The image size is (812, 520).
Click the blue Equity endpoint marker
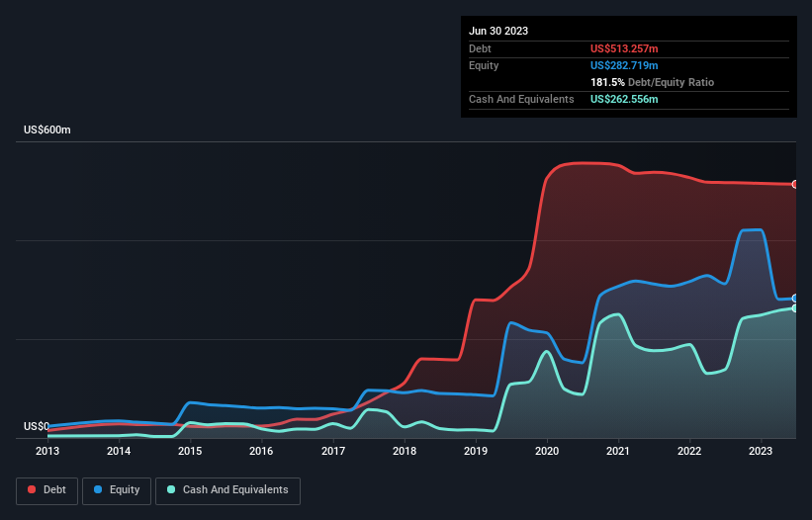tap(795, 299)
